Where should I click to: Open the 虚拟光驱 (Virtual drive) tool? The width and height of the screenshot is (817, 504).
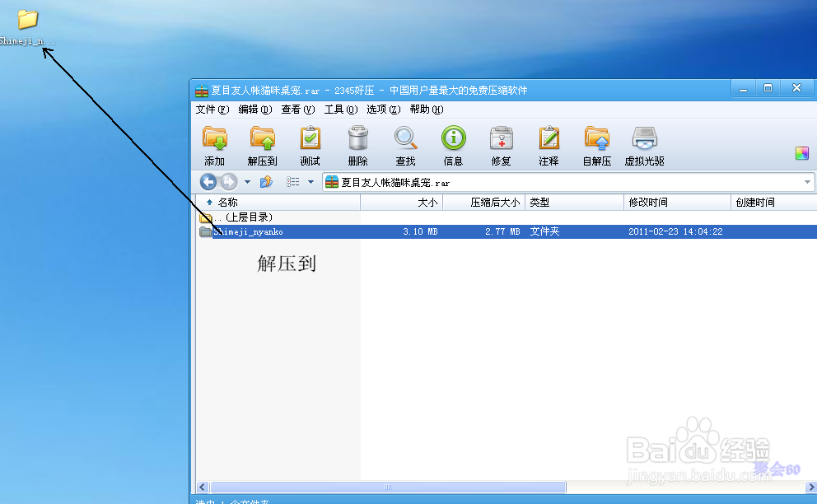click(x=645, y=146)
